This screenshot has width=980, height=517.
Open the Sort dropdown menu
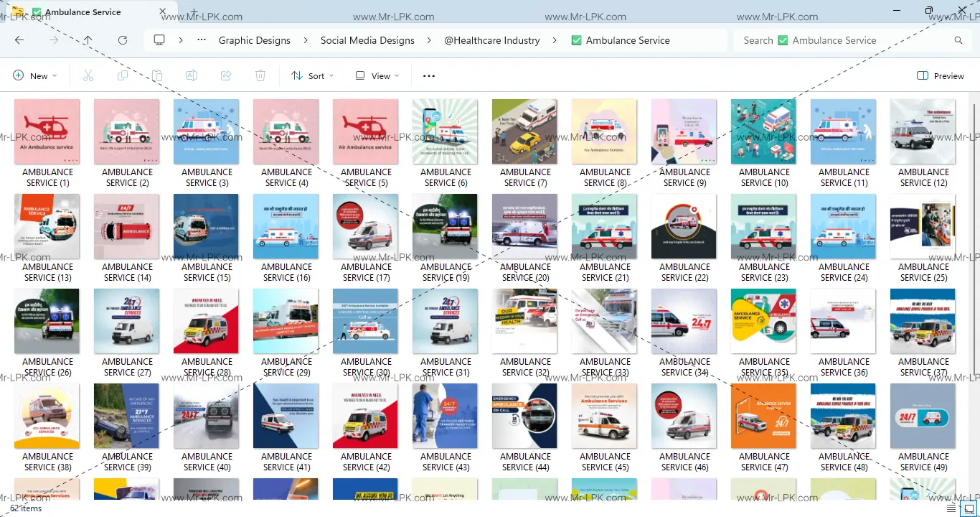click(313, 76)
